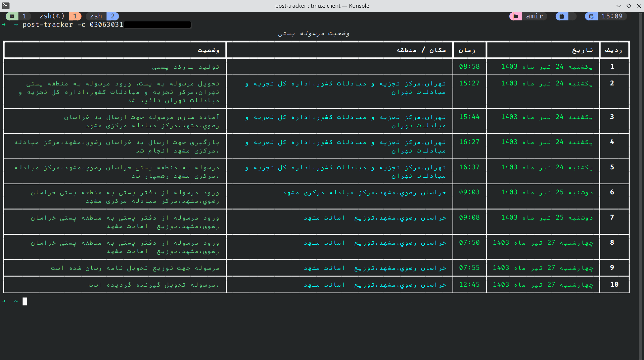The width and height of the screenshot is (644, 360).
Task: Click the zoom magnifier icon in zsh tab
Action: [x=58, y=16]
